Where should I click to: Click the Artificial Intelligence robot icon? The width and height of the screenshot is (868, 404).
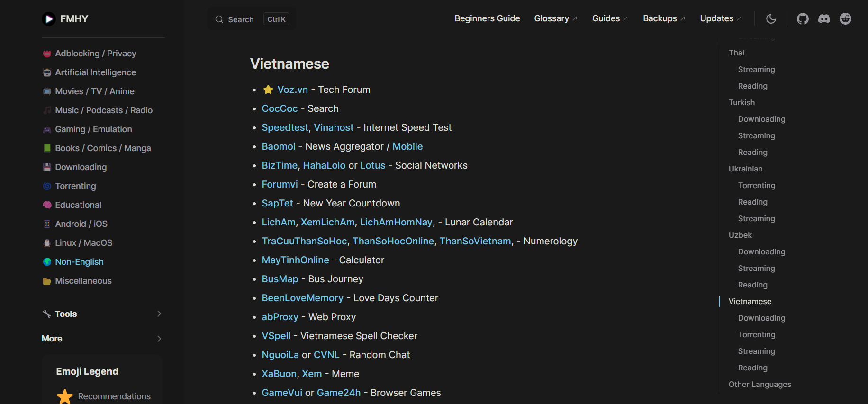click(47, 72)
